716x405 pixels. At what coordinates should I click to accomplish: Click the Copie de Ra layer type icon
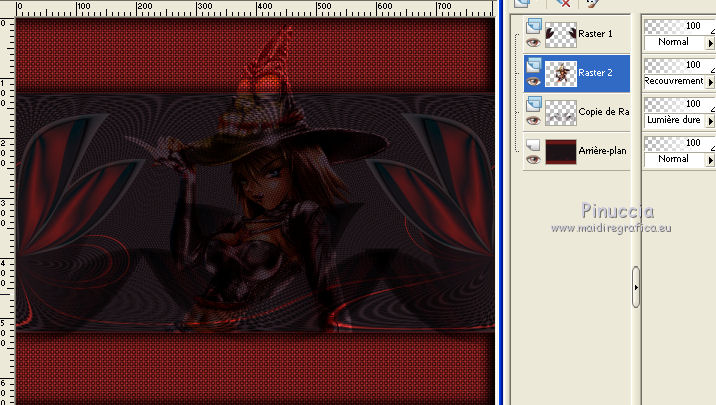pyautogui.click(x=533, y=104)
